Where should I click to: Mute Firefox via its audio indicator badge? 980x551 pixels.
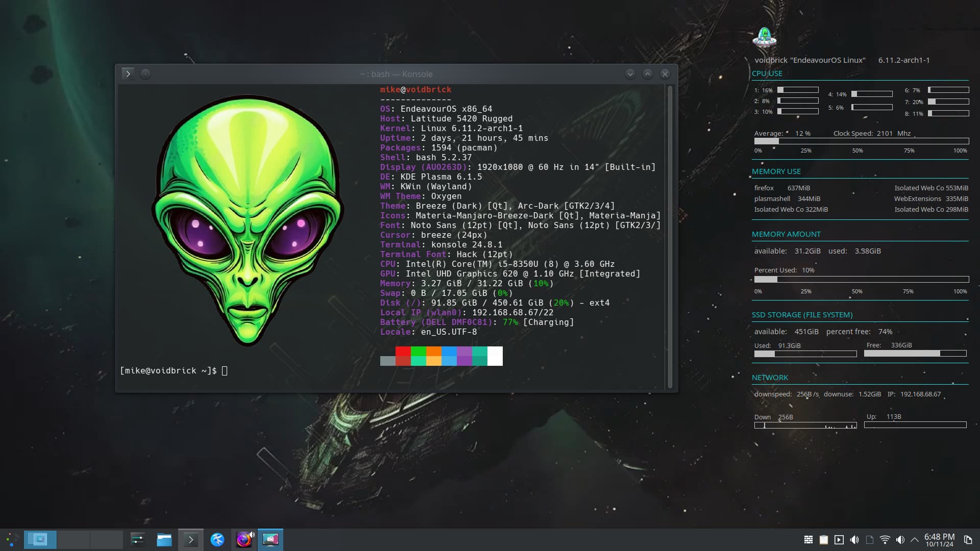click(251, 535)
